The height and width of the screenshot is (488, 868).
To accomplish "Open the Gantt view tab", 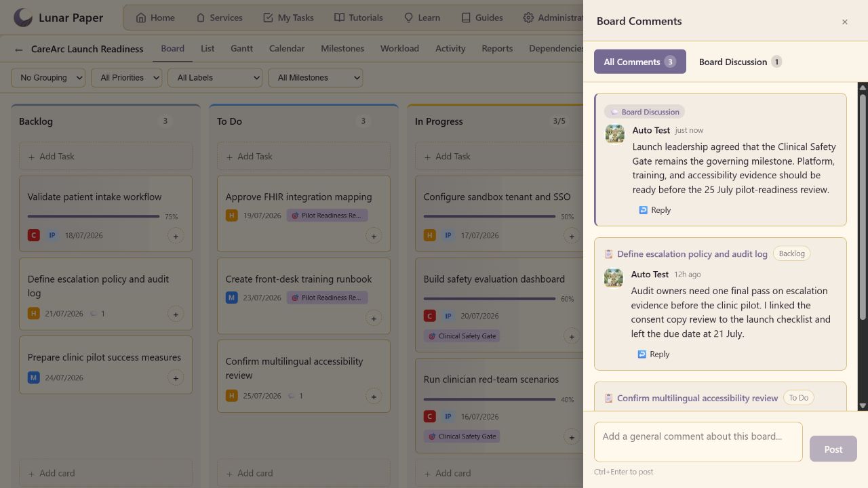I will pyautogui.click(x=241, y=48).
